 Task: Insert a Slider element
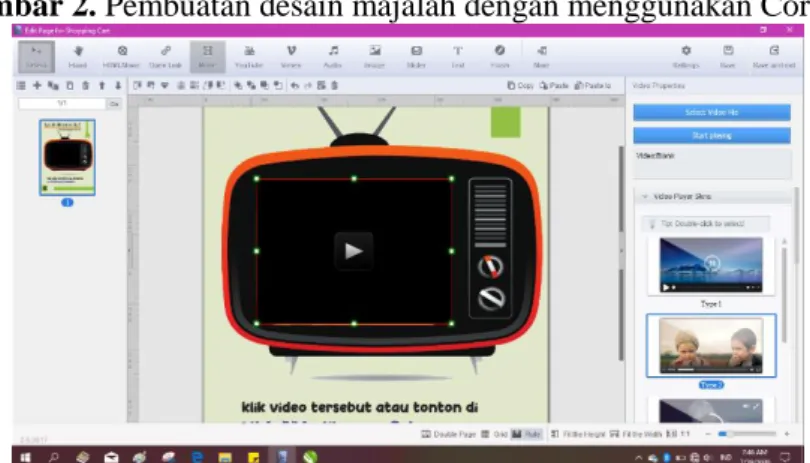[x=416, y=57]
